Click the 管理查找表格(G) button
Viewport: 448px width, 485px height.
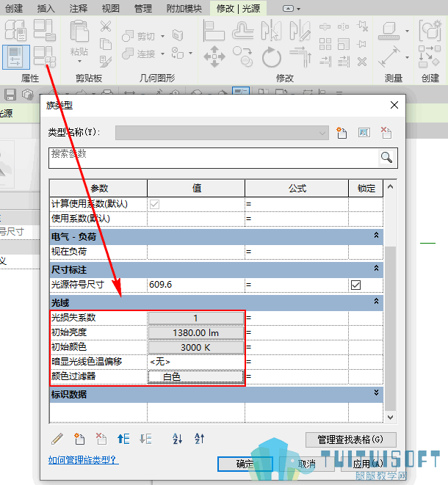coord(351,440)
